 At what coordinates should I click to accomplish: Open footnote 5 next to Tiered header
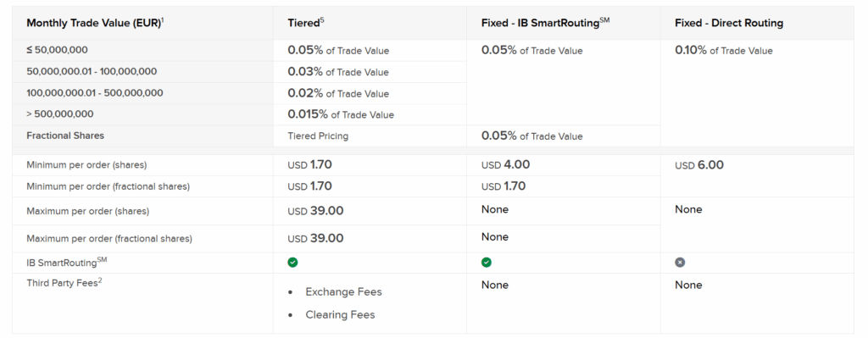point(322,20)
